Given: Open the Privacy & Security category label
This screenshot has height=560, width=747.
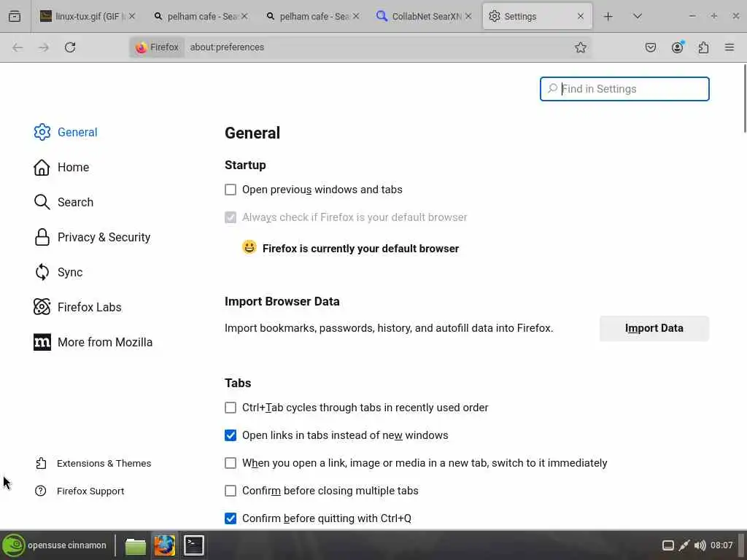Looking at the screenshot, I should (x=104, y=237).
